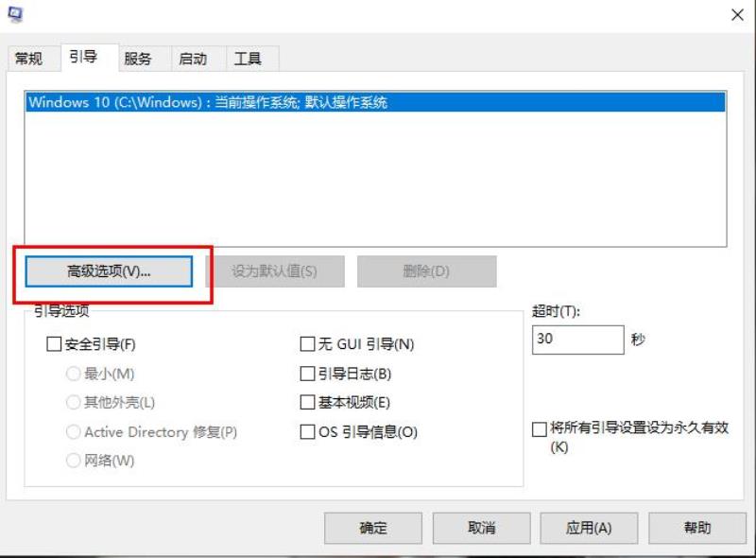The height and width of the screenshot is (558, 756).
Task: Check the 基本视频(E) option
Action: click(307, 403)
